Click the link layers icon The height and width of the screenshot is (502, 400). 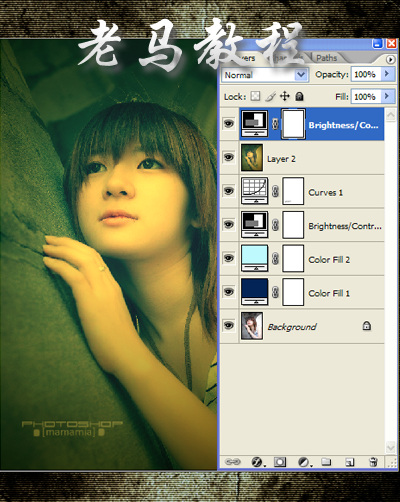point(233,462)
